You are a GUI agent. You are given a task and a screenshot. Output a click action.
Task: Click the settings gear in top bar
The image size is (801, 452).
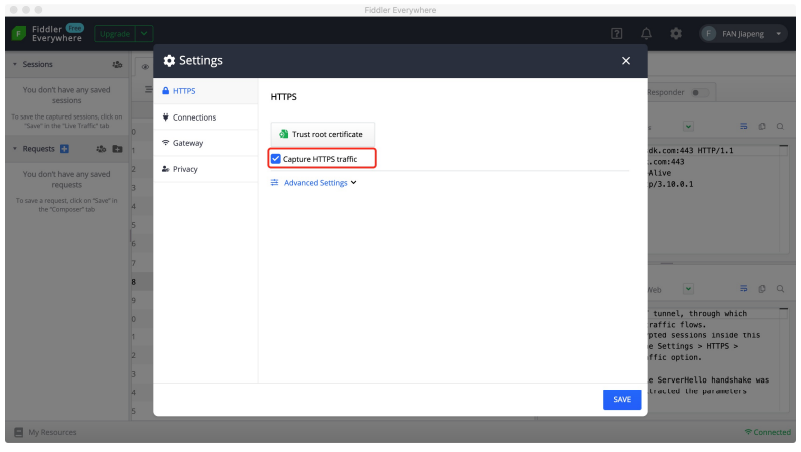(676, 33)
